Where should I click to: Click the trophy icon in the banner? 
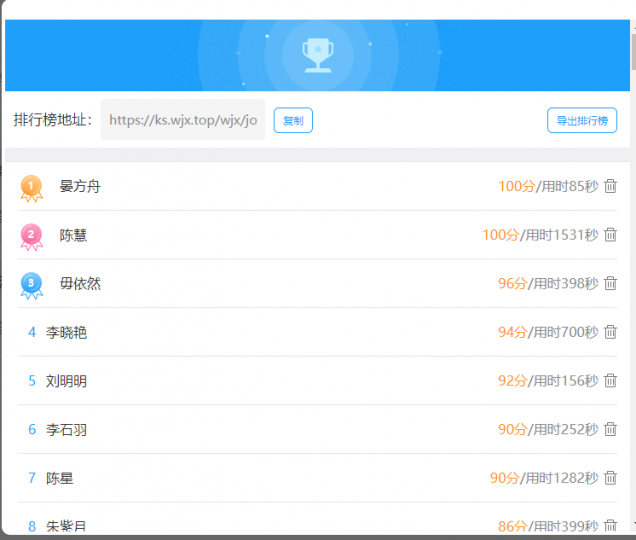point(318,53)
